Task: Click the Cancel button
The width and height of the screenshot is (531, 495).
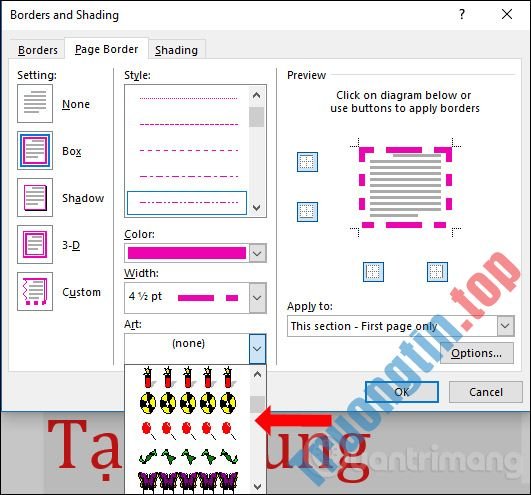Action: tap(486, 392)
